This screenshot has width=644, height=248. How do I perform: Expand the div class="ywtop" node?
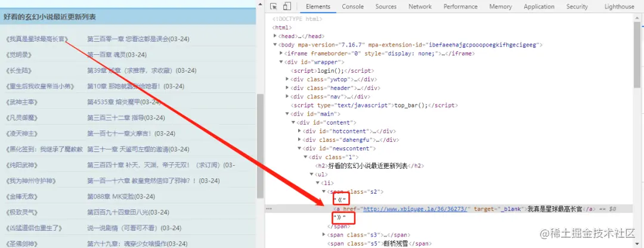287,79
